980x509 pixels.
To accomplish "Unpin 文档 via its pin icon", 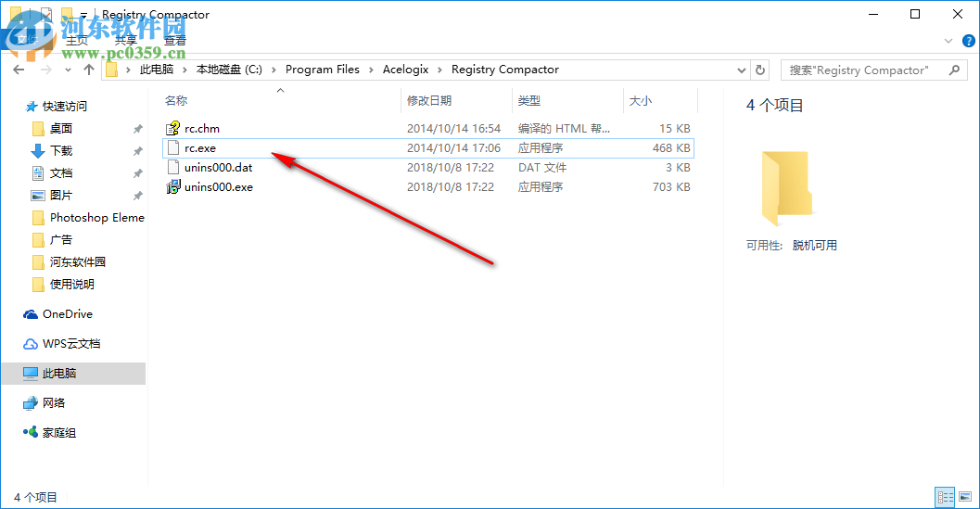I will pos(137,173).
